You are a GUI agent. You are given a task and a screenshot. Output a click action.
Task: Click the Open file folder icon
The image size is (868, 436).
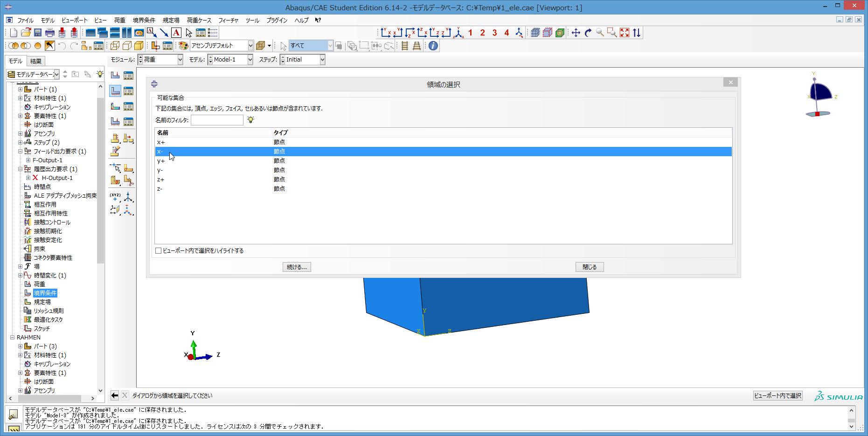(26, 33)
